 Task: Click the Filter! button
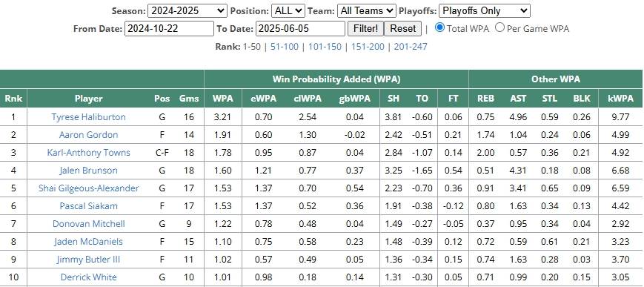(365, 29)
